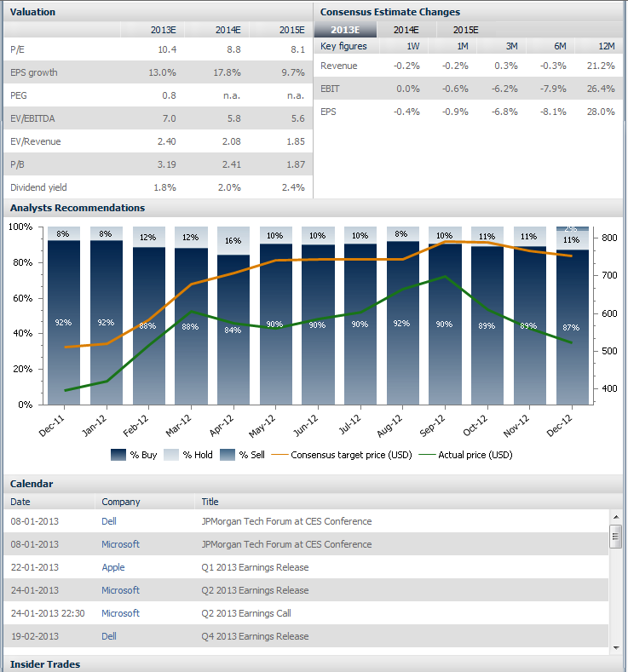Screen dimensions: 628x672
Task: Click the calendar scrollbar down arrow
Action: coord(616,647)
